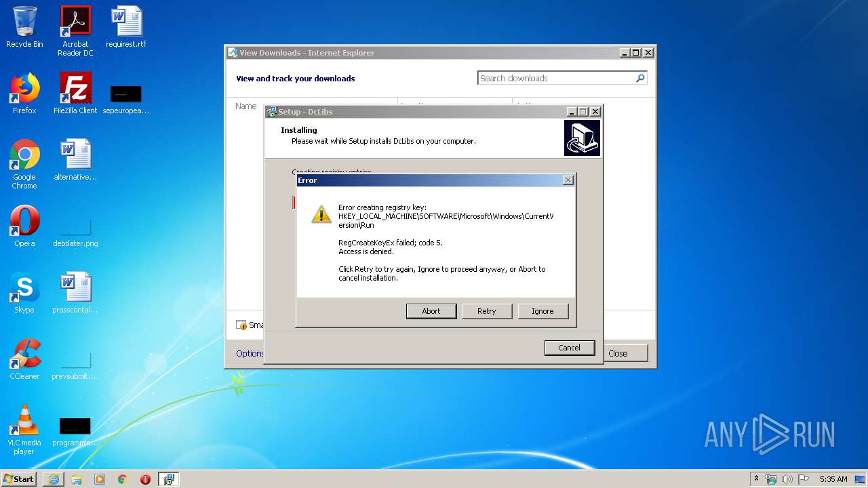Open the media player taskbar icon
The image size is (868, 488).
[100, 479]
